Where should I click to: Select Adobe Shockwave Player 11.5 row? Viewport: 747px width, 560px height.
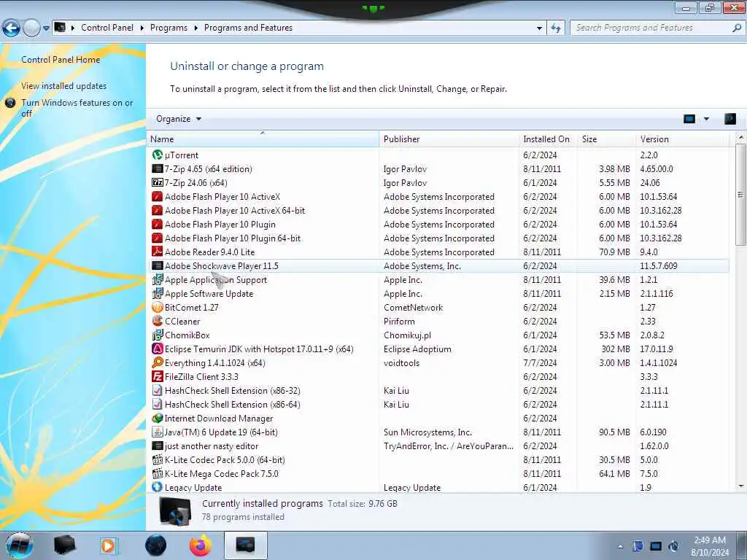pos(438,265)
